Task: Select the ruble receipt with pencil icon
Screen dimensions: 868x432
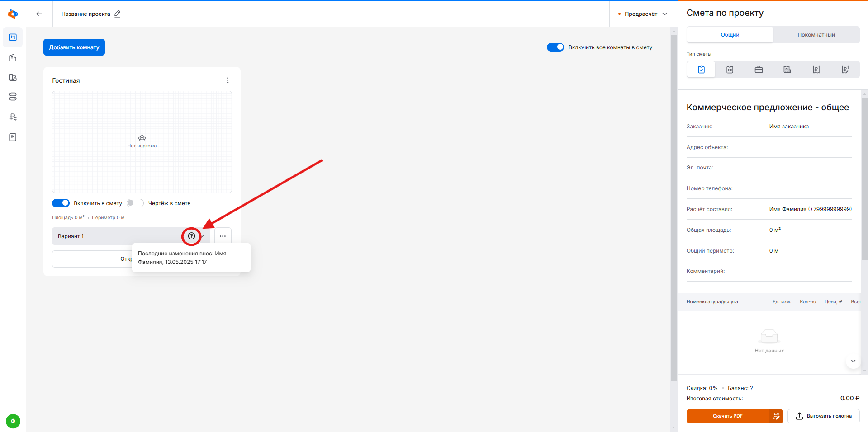Action: (x=845, y=70)
